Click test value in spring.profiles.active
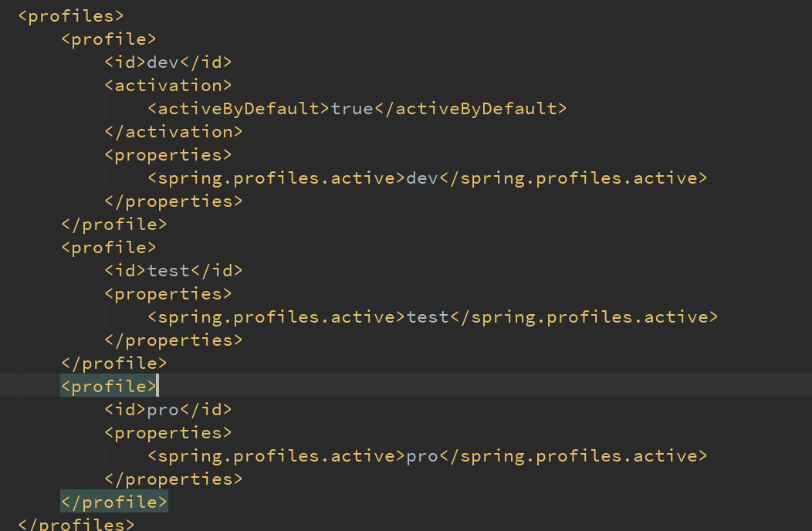The height and width of the screenshot is (531, 812). 427,317
